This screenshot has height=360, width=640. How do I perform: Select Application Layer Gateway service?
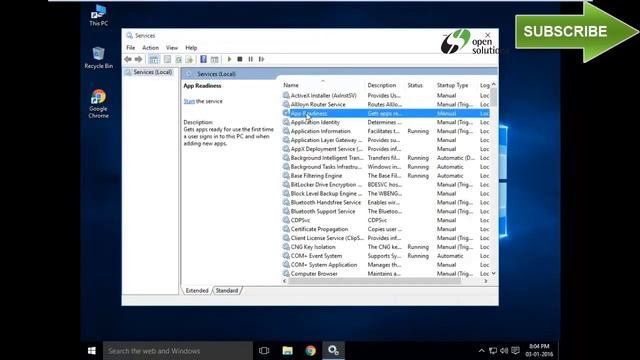coord(385,140)
